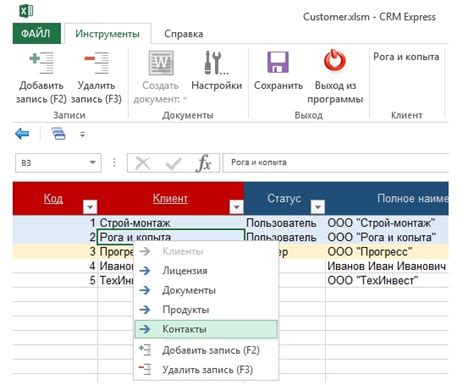This screenshot has height=385, width=474.
Task: Click the confirm checkmark in formula bar
Action: (173, 163)
